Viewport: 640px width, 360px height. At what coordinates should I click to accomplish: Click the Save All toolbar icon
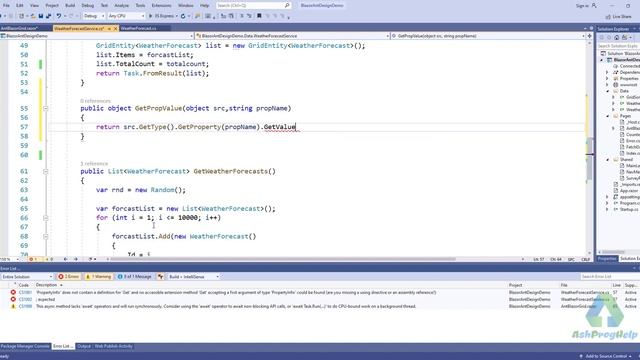(49, 16)
